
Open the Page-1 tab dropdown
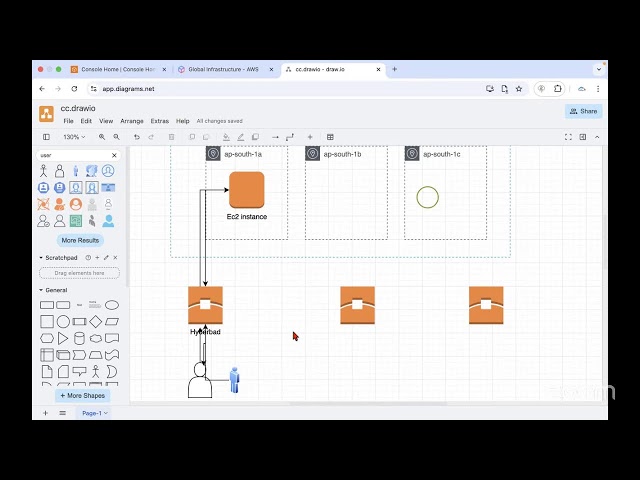click(x=95, y=413)
